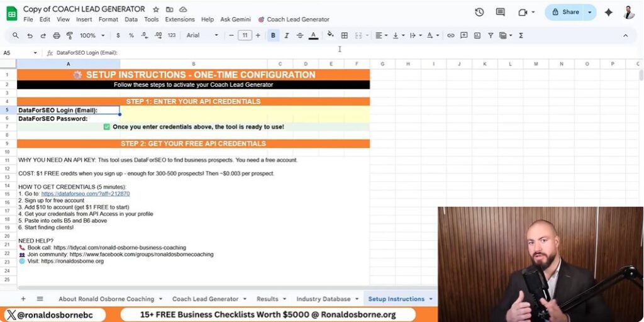Open the Gemini sparkle icon
The image size is (644, 322).
[x=609, y=13]
